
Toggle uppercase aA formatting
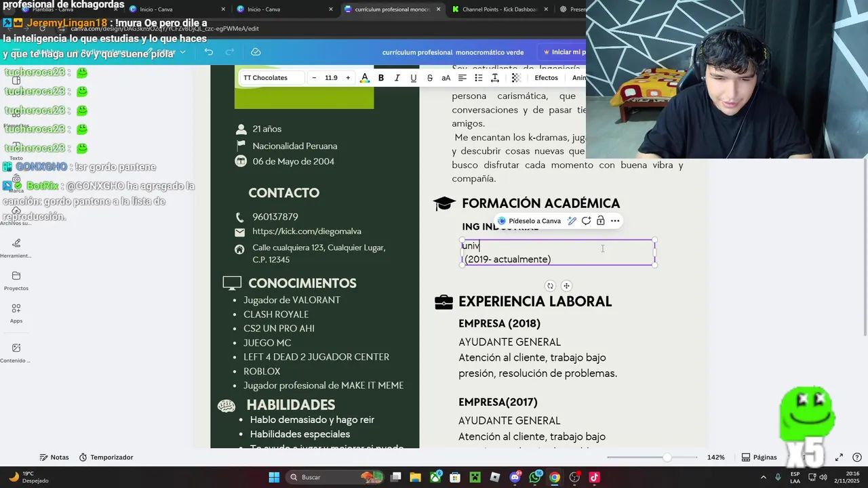pyautogui.click(x=446, y=78)
